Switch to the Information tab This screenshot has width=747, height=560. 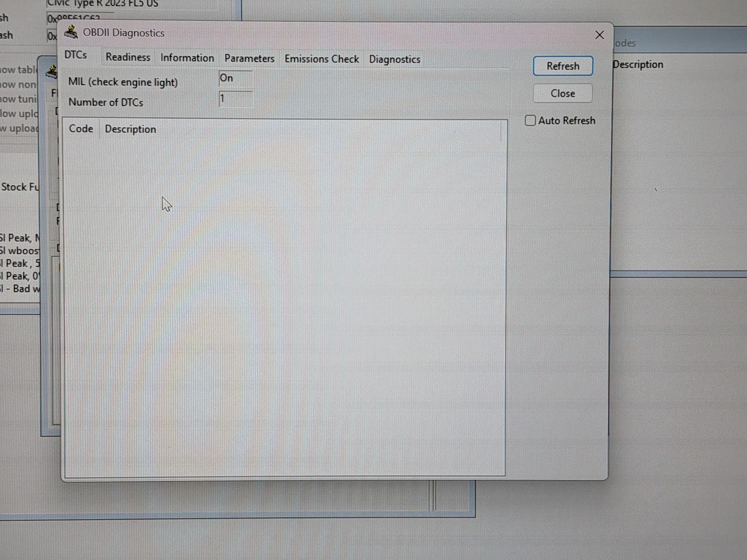click(187, 57)
